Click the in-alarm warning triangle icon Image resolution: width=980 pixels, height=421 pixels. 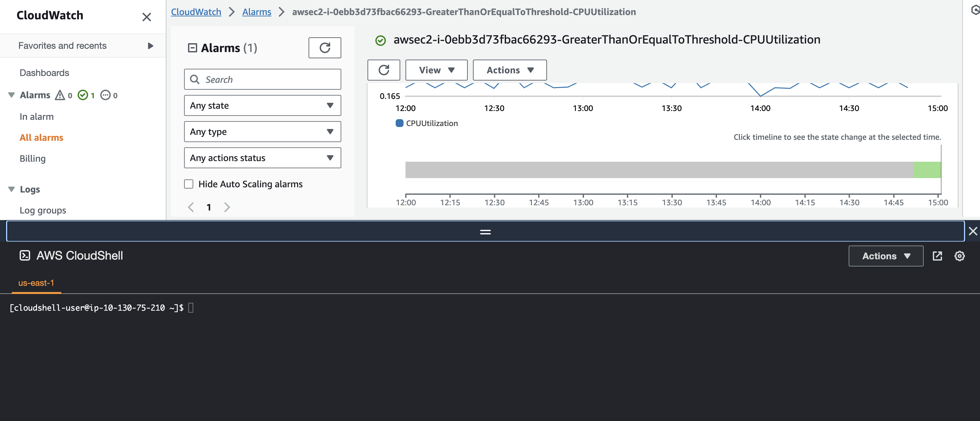(60, 95)
